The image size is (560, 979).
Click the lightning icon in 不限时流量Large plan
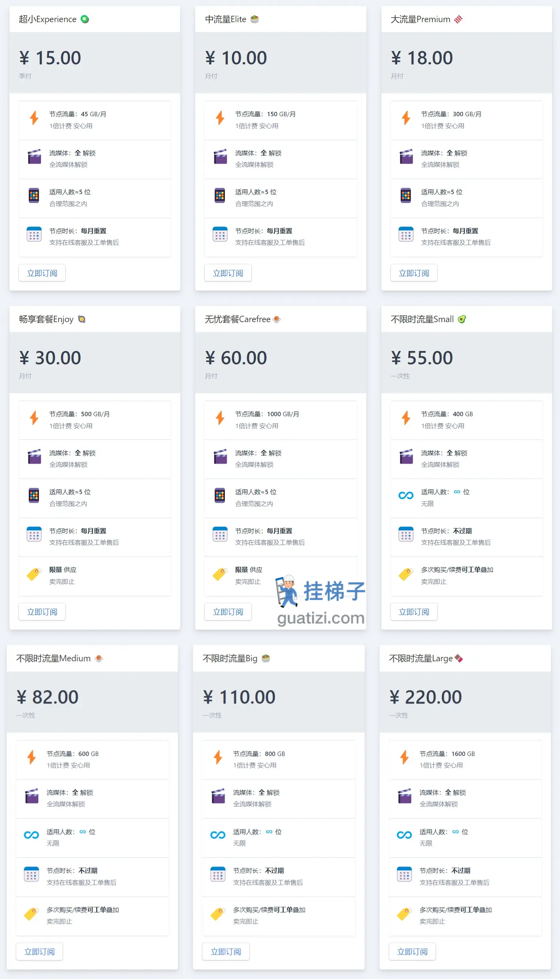pyautogui.click(x=404, y=757)
